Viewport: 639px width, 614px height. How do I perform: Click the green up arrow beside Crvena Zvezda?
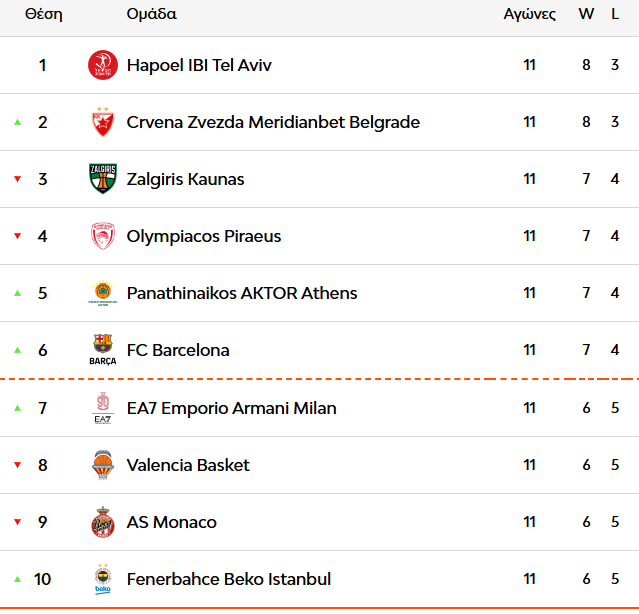point(17,123)
